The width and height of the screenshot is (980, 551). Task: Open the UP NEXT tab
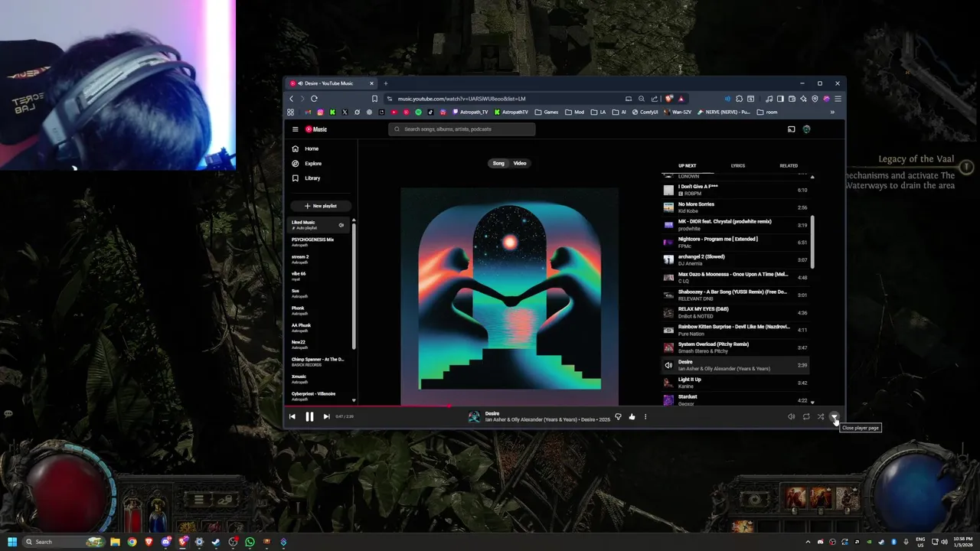point(687,165)
